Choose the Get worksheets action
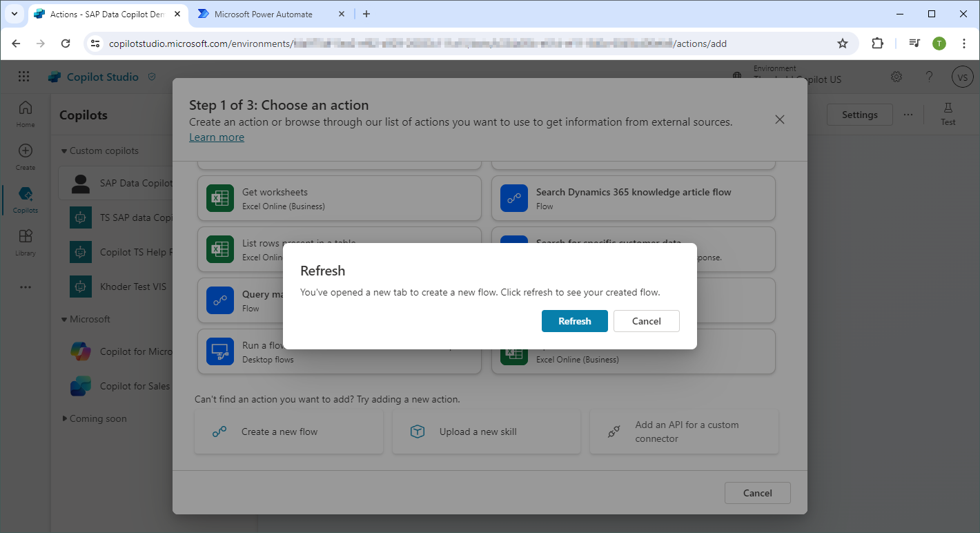980x533 pixels. pyautogui.click(x=340, y=198)
